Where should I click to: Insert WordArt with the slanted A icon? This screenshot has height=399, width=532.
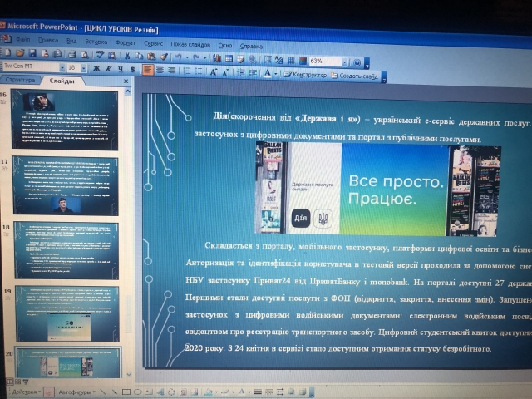click(x=160, y=392)
